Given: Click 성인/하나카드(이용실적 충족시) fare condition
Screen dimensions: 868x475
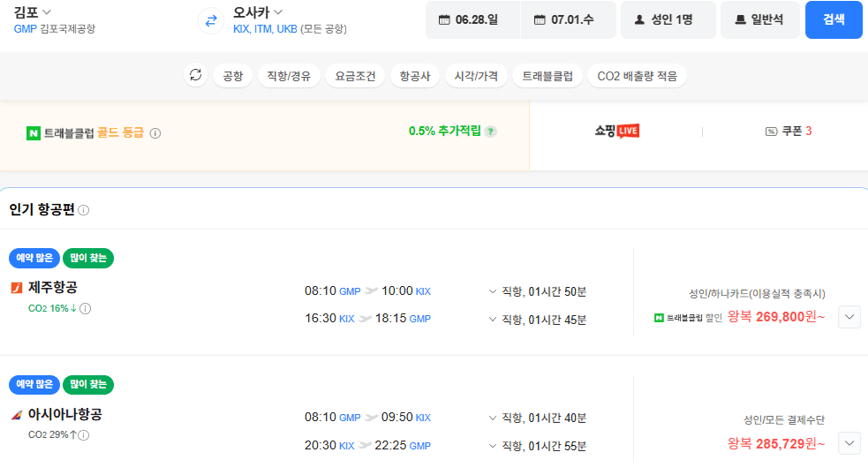Looking at the screenshot, I should click(757, 293).
